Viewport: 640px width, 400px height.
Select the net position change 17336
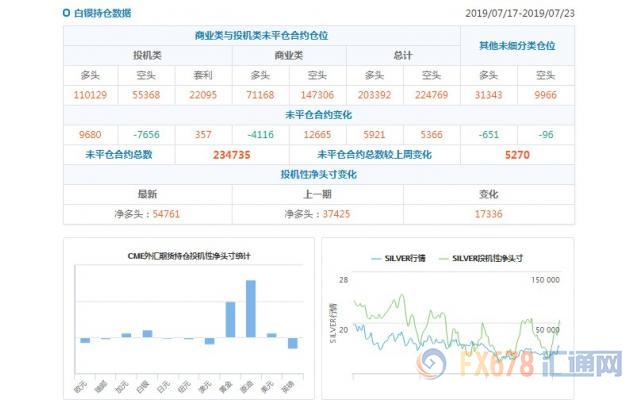click(x=489, y=214)
